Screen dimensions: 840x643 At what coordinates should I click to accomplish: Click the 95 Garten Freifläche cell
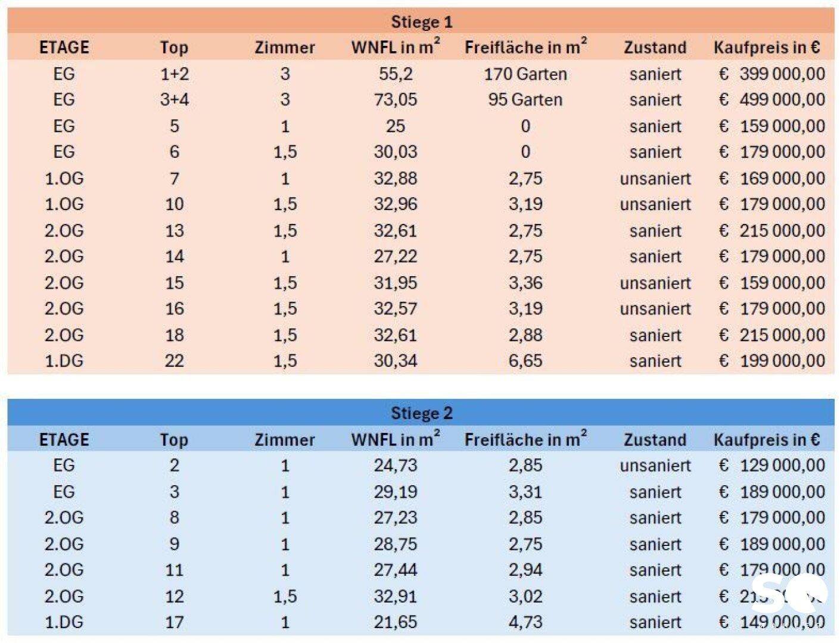tap(525, 100)
